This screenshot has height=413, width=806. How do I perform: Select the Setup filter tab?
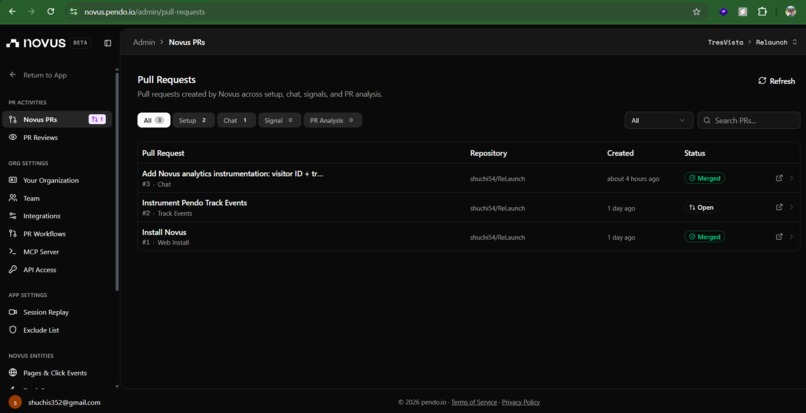point(193,120)
